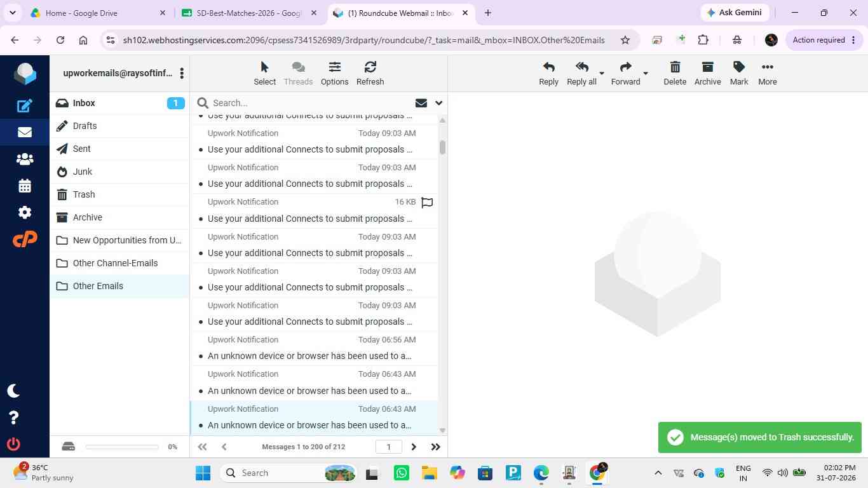Expand the search options dropdown arrow
Viewport: 868px width, 488px height.
coord(438,103)
